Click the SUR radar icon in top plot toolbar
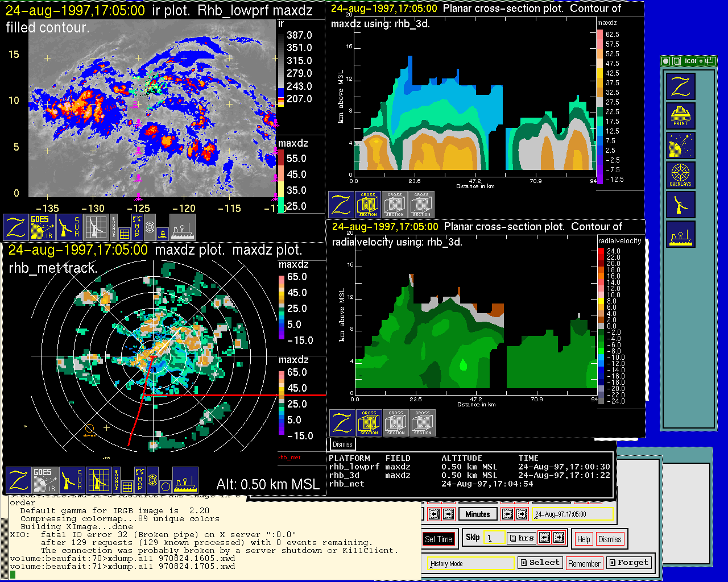 [69, 227]
